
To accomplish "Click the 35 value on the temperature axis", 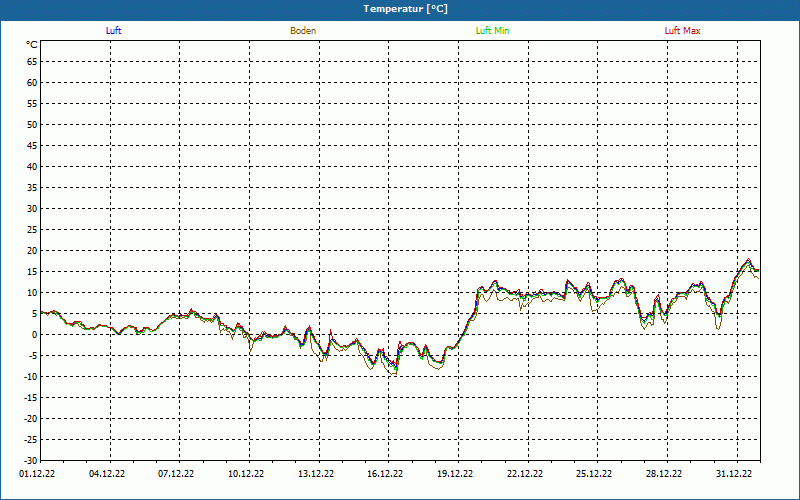I will [x=32, y=188].
